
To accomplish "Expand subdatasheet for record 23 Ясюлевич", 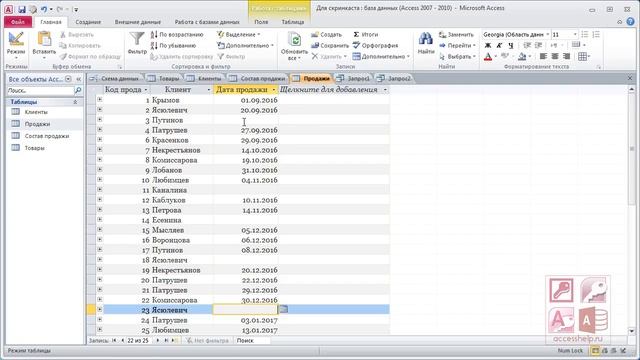I will [100, 309].
